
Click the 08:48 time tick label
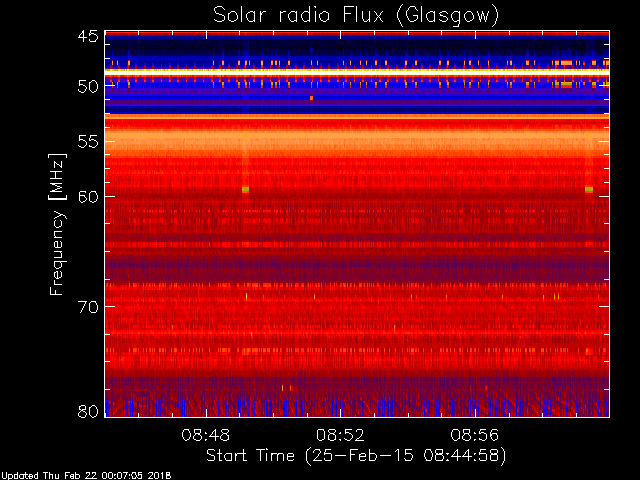[x=206, y=435]
